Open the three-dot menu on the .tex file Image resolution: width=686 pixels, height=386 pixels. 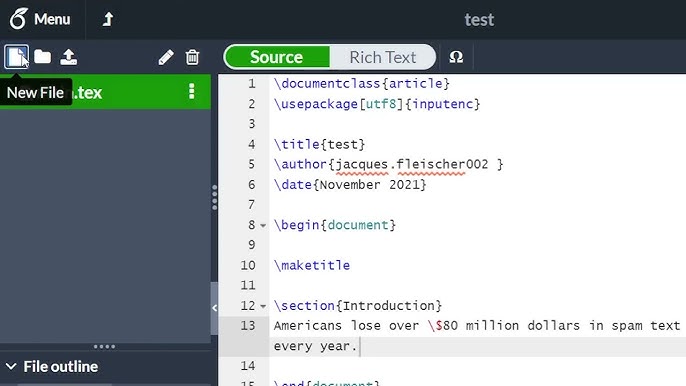tap(192, 91)
